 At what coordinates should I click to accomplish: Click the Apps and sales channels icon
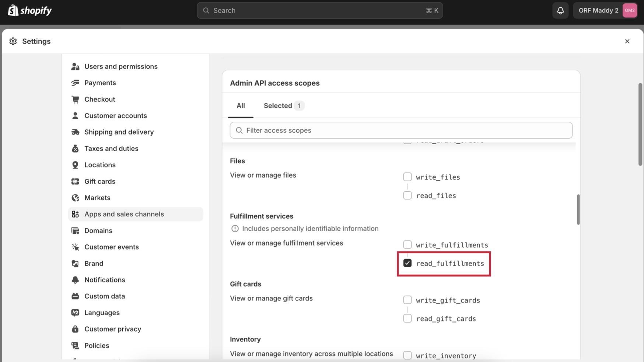click(x=75, y=214)
